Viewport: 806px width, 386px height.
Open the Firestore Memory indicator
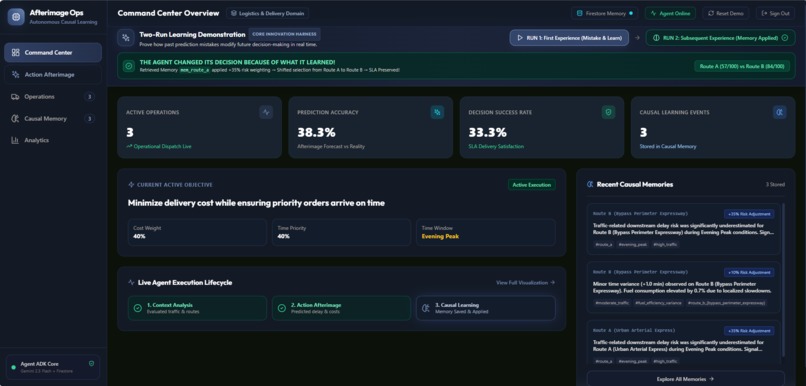point(605,13)
